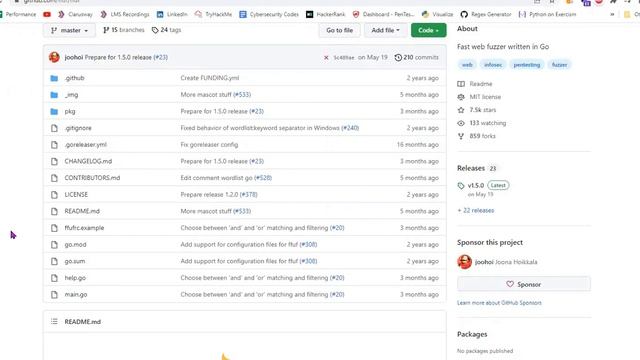View the 24 tags link
The height and width of the screenshot is (360, 640).
(166, 30)
